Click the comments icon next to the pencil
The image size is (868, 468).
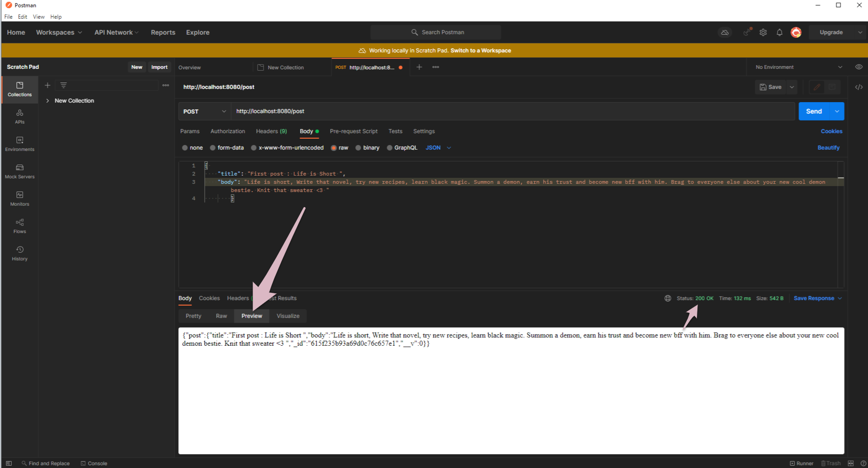point(832,87)
